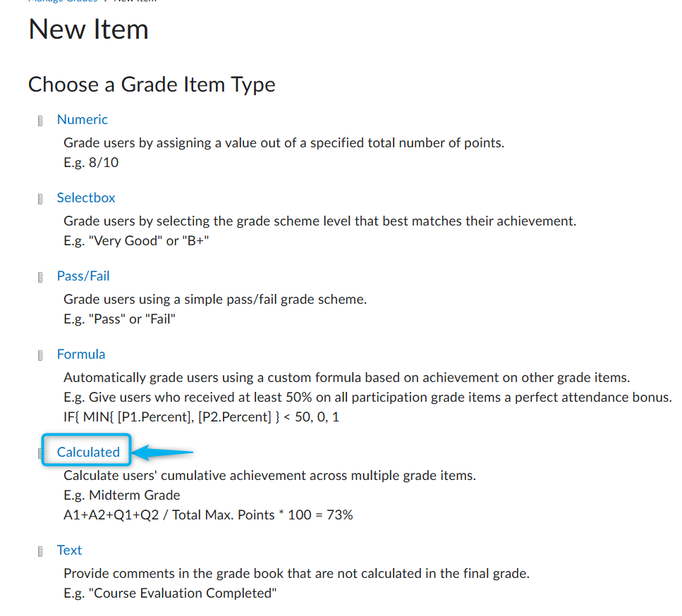Screen dimensions: 682x616
Task: Click the Choose a Grade Item Type heading
Action: [152, 85]
